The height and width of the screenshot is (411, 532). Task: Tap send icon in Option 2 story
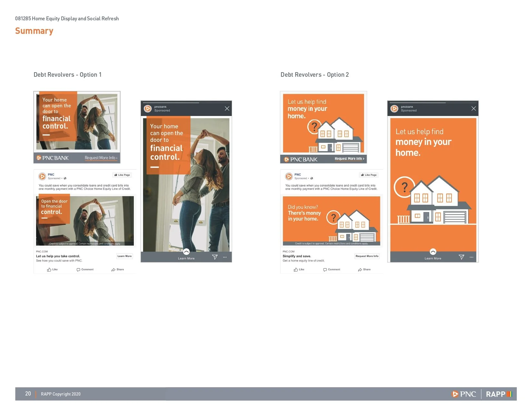coord(461,257)
